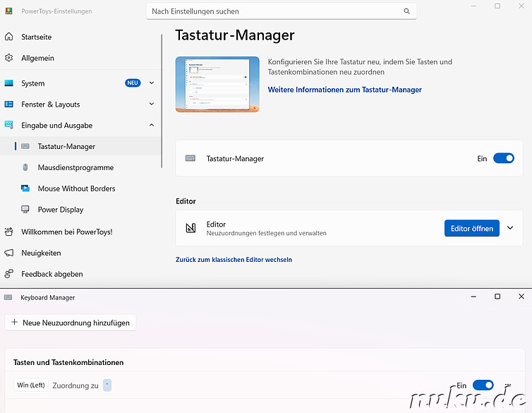Image resolution: width=532 pixels, height=413 pixels.
Task: Click the Tastatur-Manager keyboard icon in sidebar
Action: tap(25, 146)
